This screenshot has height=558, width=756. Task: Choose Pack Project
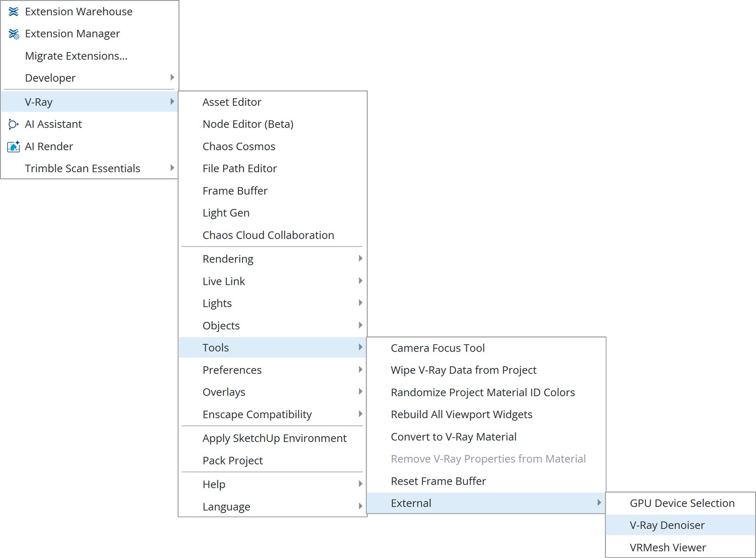click(x=273, y=461)
